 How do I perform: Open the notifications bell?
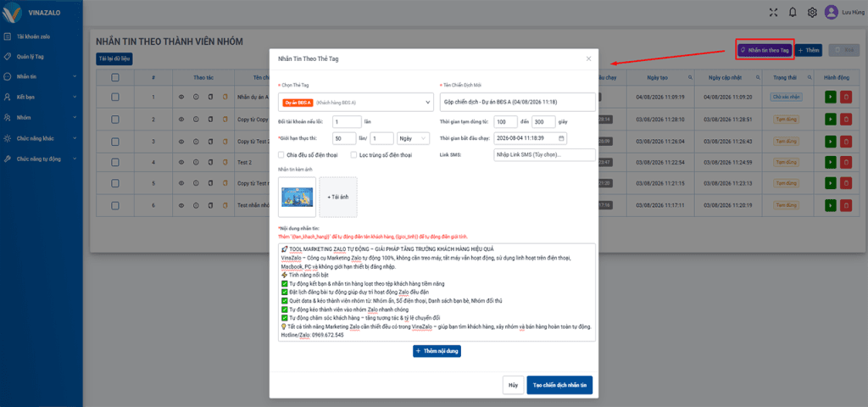(793, 12)
